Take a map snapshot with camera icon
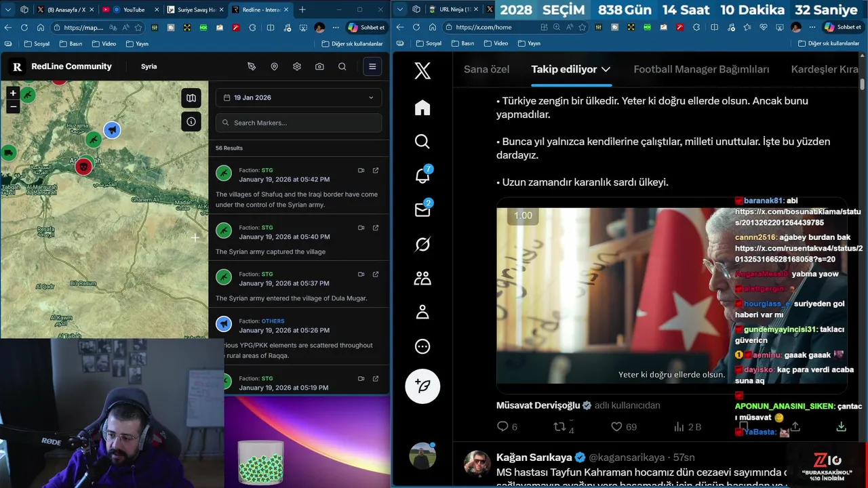Screen dimensions: 868x488 click(x=319, y=66)
